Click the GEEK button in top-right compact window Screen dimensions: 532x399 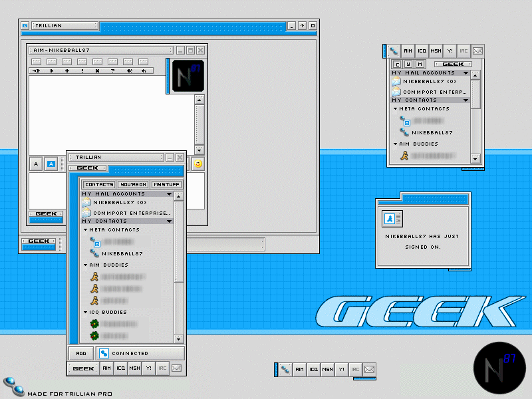pos(453,64)
